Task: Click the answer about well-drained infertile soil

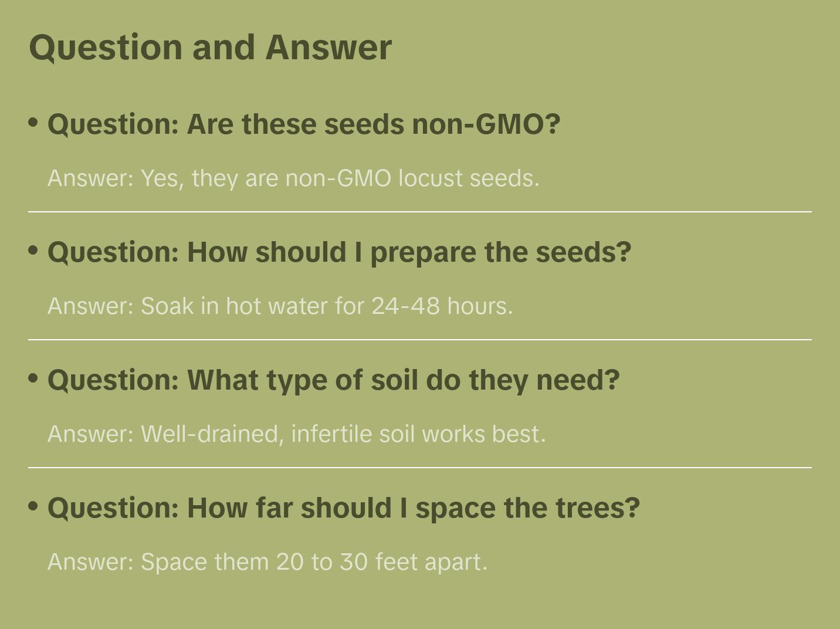Action: (x=296, y=434)
